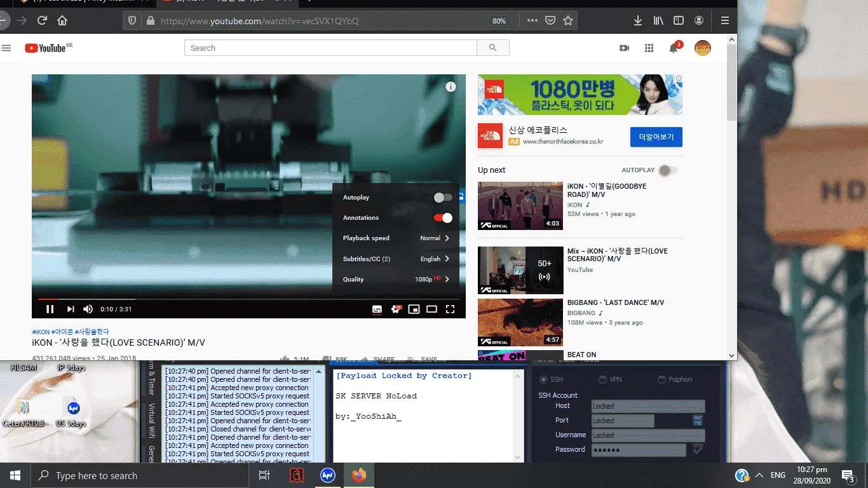
Task: Open the create video camera icon
Action: tap(624, 48)
